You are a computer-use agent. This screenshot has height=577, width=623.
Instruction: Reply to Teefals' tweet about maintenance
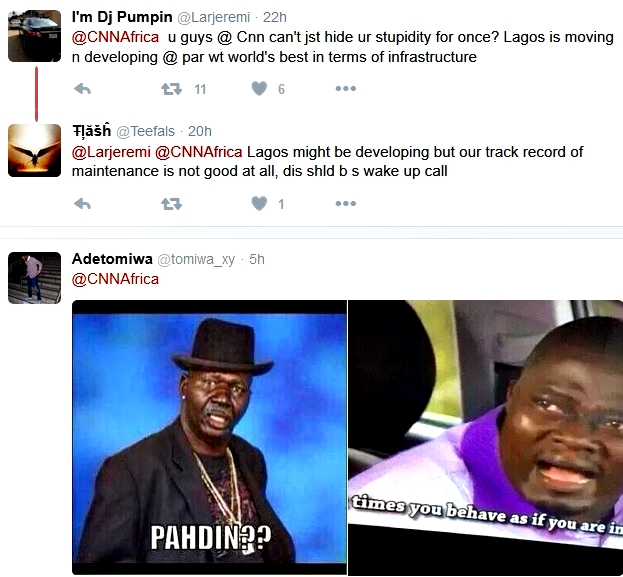pyautogui.click(x=83, y=204)
